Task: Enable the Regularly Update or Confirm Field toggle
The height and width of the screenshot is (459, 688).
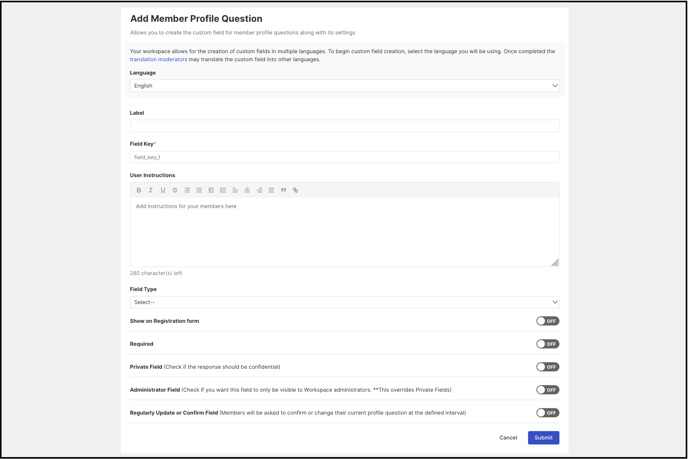Action: pyautogui.click(x=548, y=412)
